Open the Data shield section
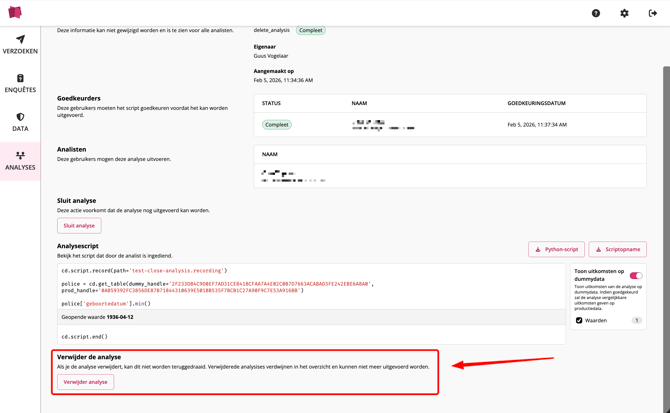 click(20, 122)
